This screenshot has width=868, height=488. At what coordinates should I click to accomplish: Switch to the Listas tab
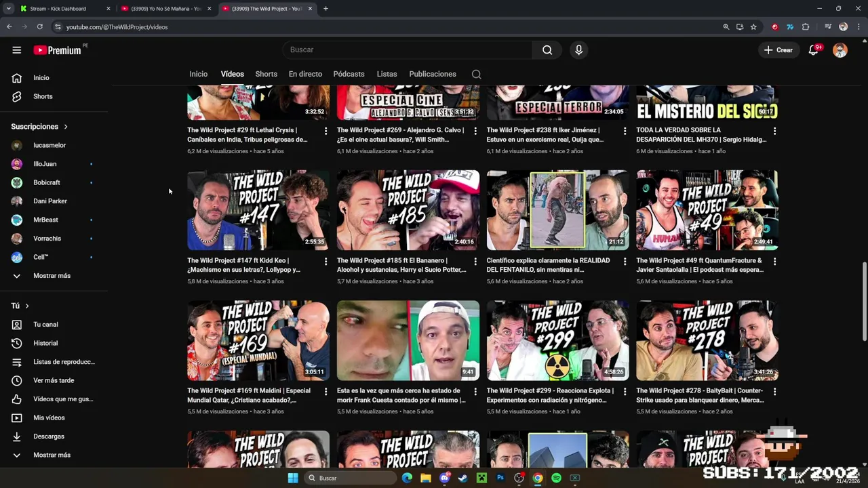(387, 74)
